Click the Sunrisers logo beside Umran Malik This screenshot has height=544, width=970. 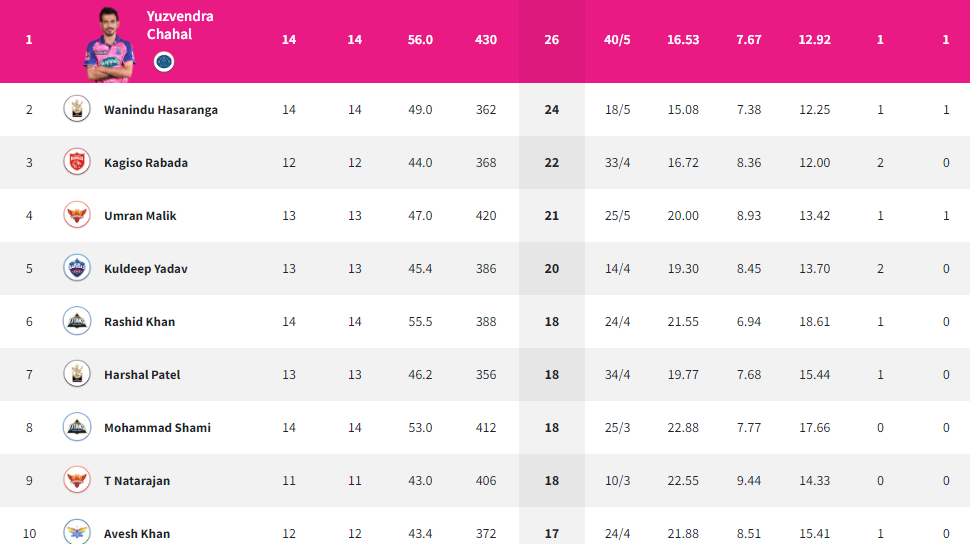pos(77,215)
